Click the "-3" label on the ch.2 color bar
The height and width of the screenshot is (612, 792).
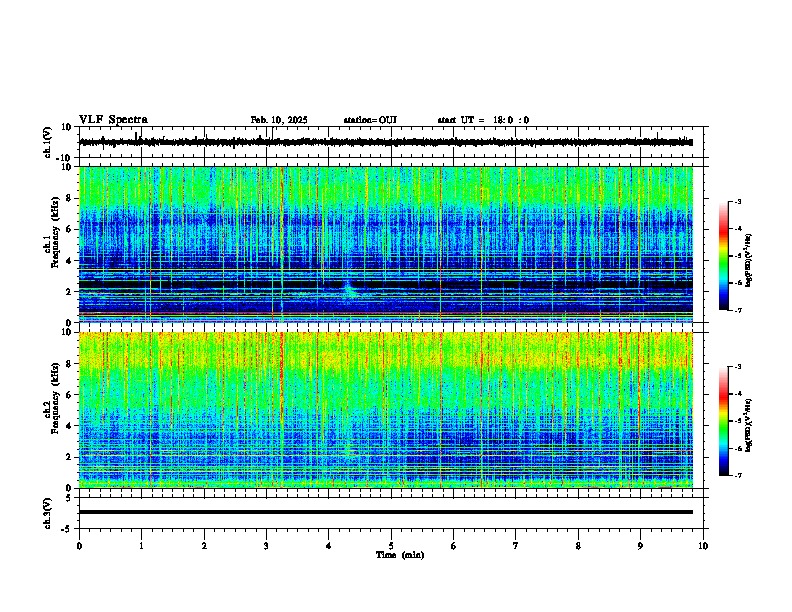[737, 367]
